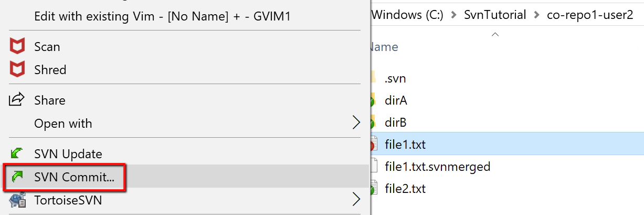
Task: Click the file2.txt file icon
Action: point(373,188)
